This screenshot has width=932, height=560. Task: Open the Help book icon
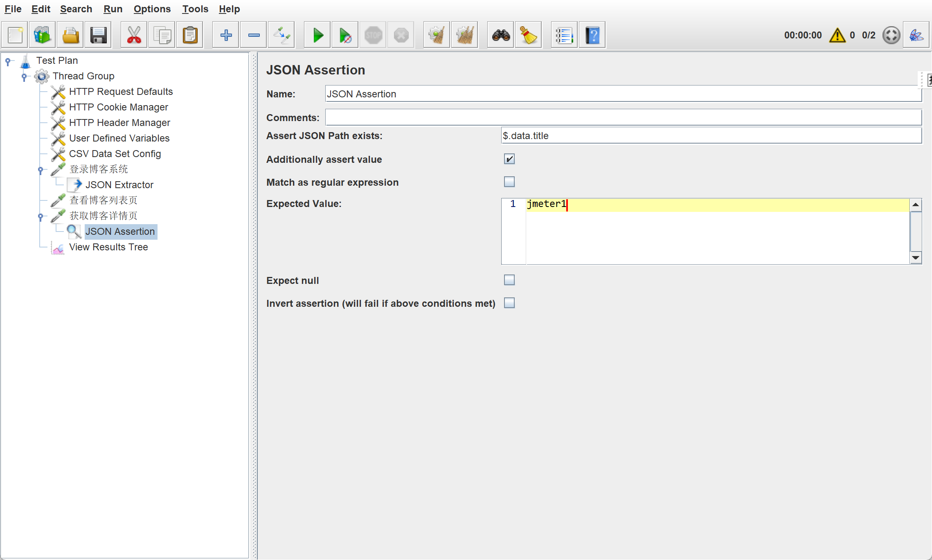(x=592, y=35)
